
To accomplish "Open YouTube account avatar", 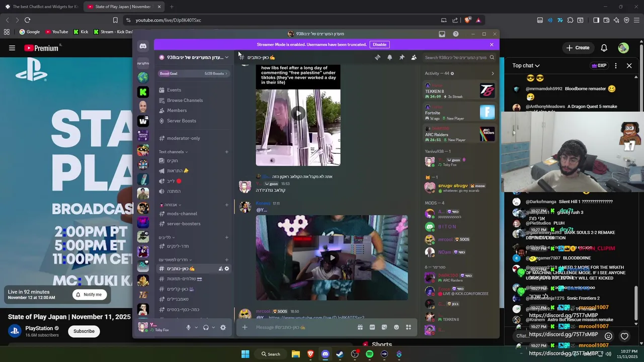I will point(623,48).
